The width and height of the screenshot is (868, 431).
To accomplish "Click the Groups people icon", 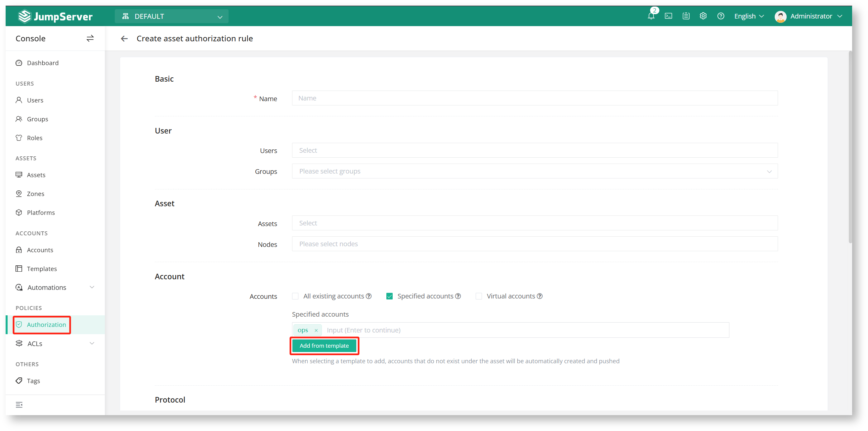I will 19,119.
